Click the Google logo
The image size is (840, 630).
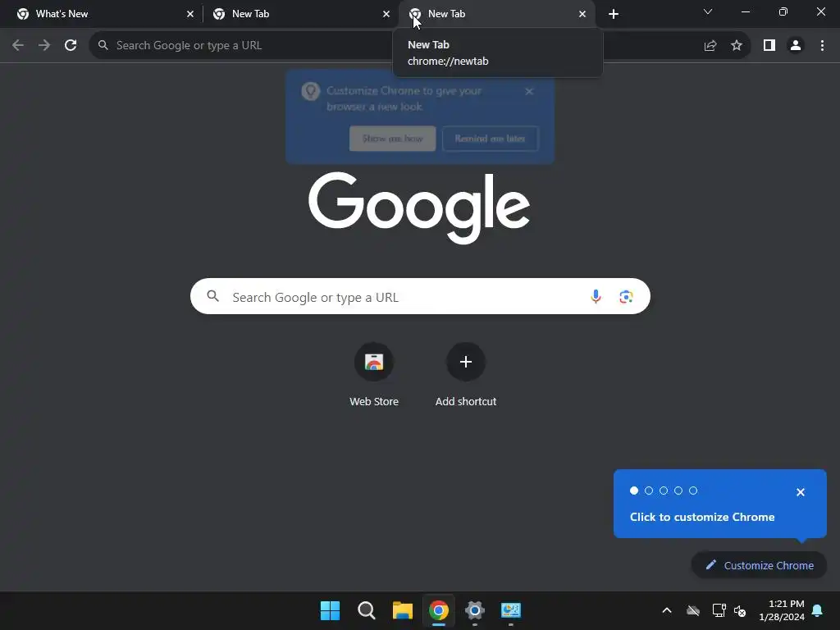click(419, 208)
